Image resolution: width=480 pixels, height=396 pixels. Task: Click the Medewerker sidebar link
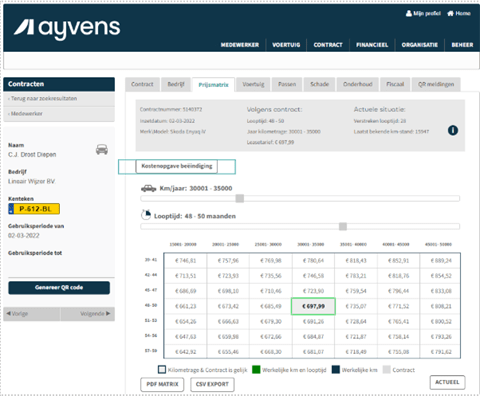(59, 114)
